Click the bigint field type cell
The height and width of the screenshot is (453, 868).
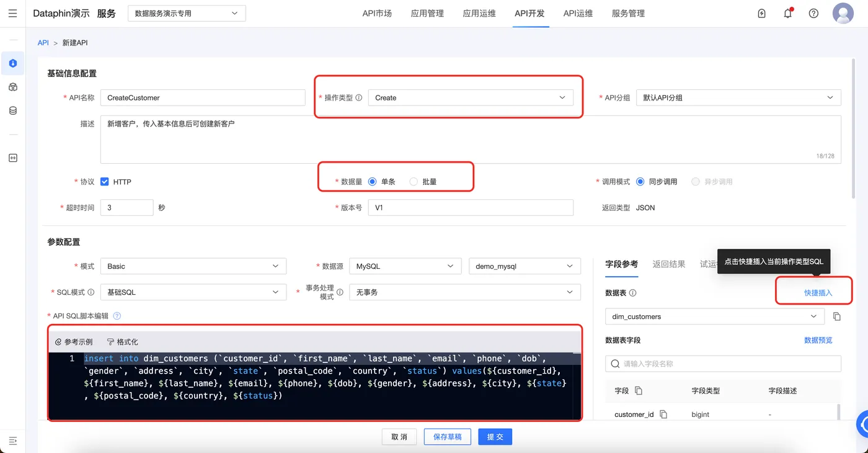(701, 415)
